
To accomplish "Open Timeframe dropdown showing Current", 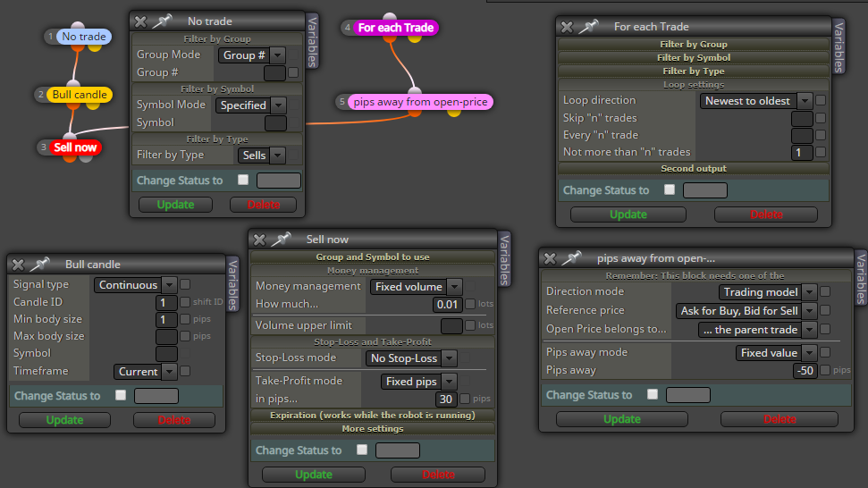I will [145, 372].
